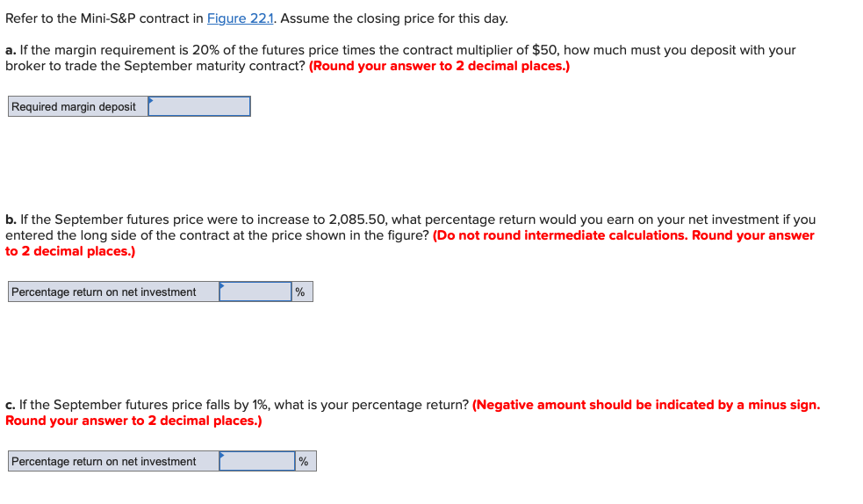Click part c 'Percentage return on net investment' label
The height and width of the screenshot is (504, 863).
pos(114,461)
